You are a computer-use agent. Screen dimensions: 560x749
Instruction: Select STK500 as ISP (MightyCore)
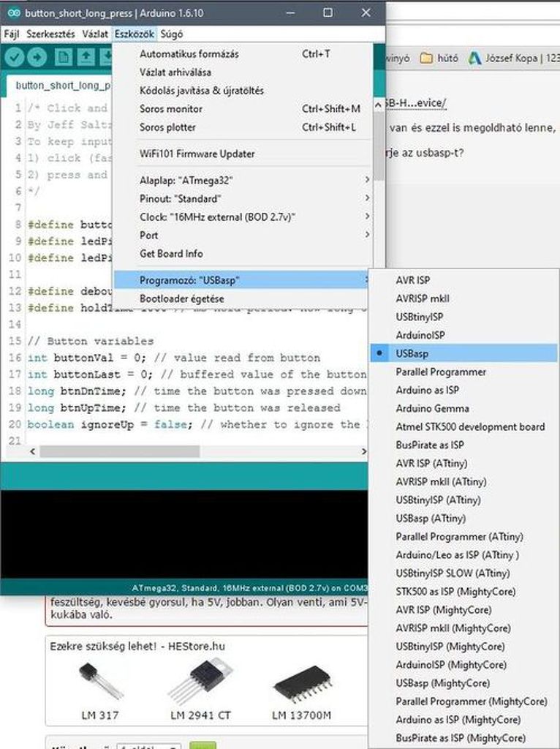463,591
